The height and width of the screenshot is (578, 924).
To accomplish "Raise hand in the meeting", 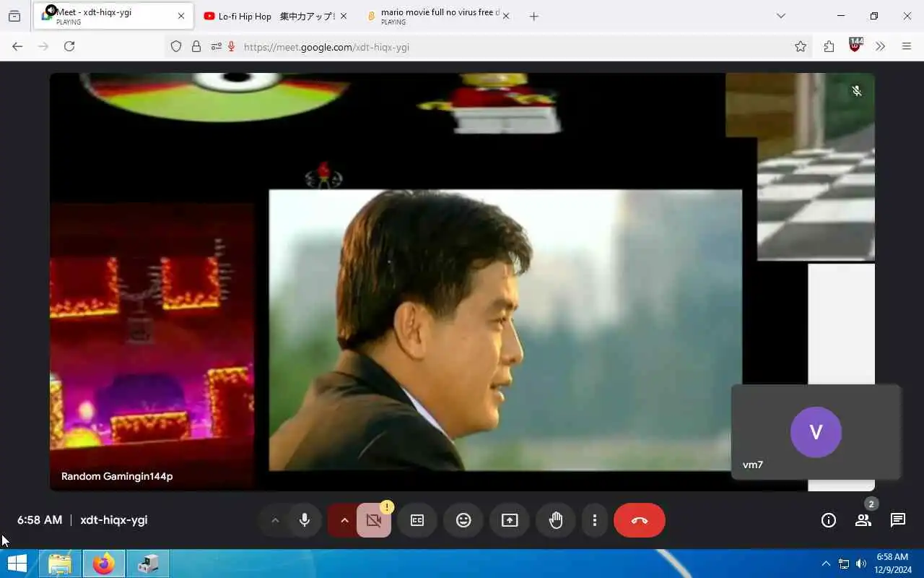I will point(556,520).
